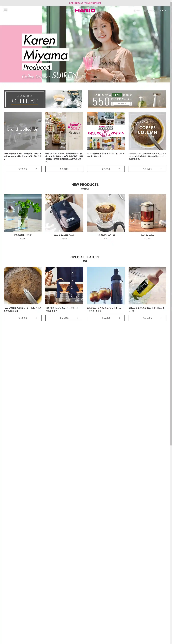The image size is (172, 644).
Task: Open the LINE 550 yen coupon banner
Action: click(127, 99)
